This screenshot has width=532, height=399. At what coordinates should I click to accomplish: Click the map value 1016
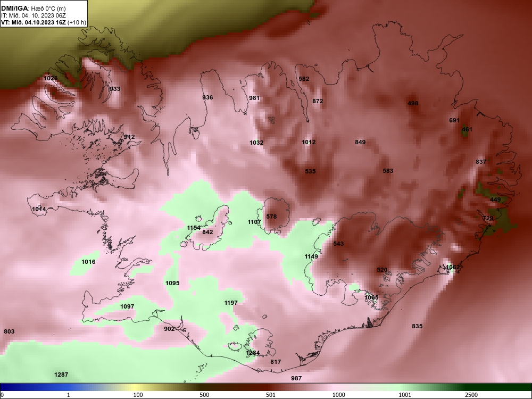pos(88,262)
